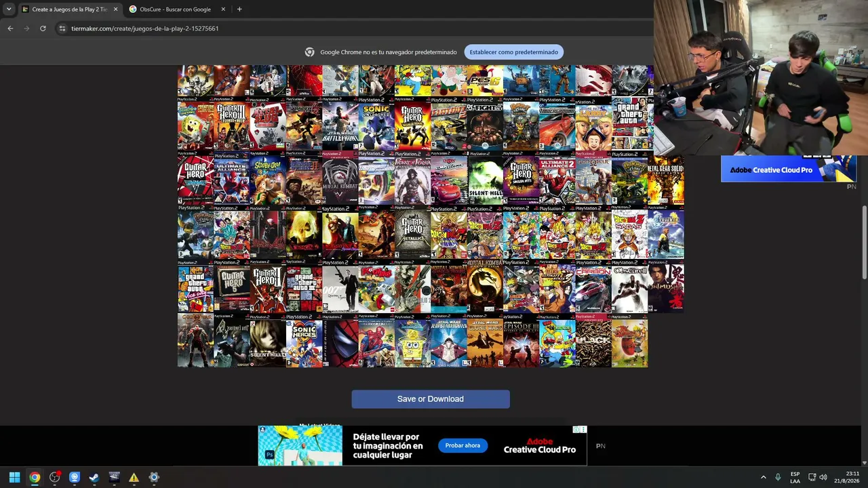Pick the 007 Quantum of Solace cover
868x488 pixels.
point(340,287)
